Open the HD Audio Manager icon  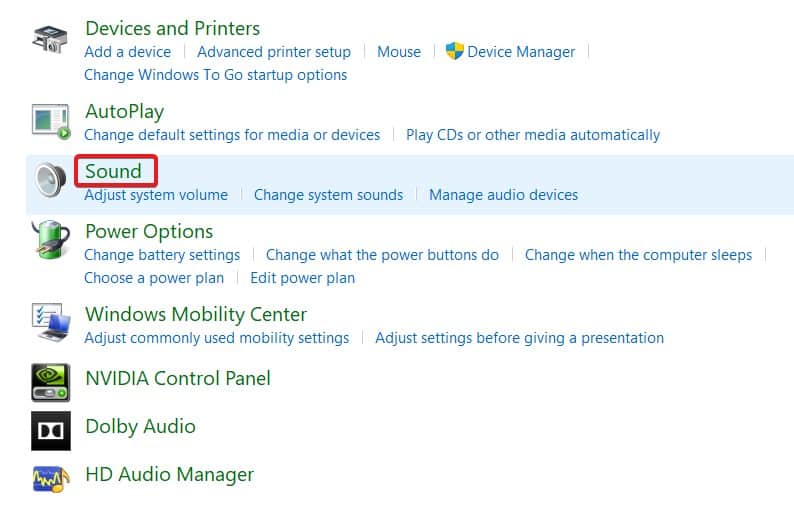coord(51,478)
